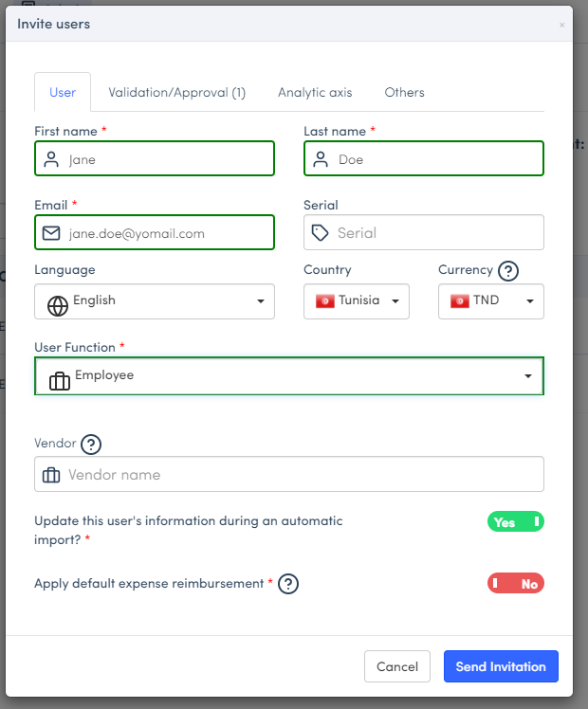
Task: Toggle off automatic import update switch
Action: click(515, 522)
